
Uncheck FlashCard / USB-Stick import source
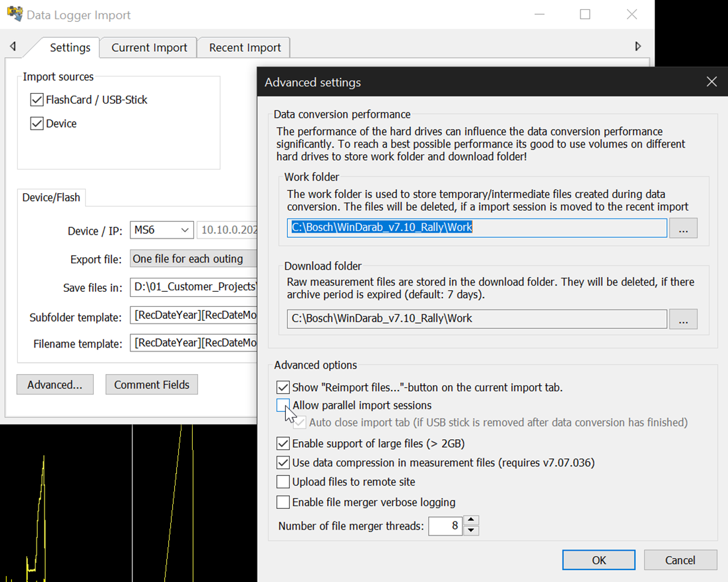37,100
